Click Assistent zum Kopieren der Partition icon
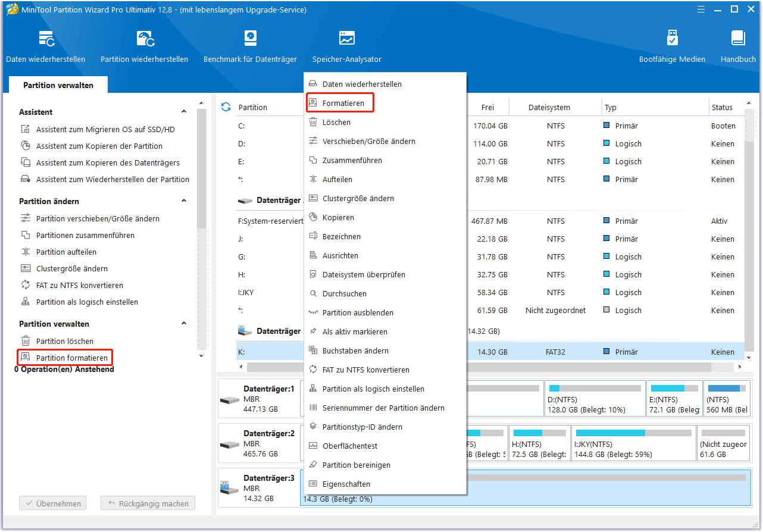763x532 pixels. 26,146
